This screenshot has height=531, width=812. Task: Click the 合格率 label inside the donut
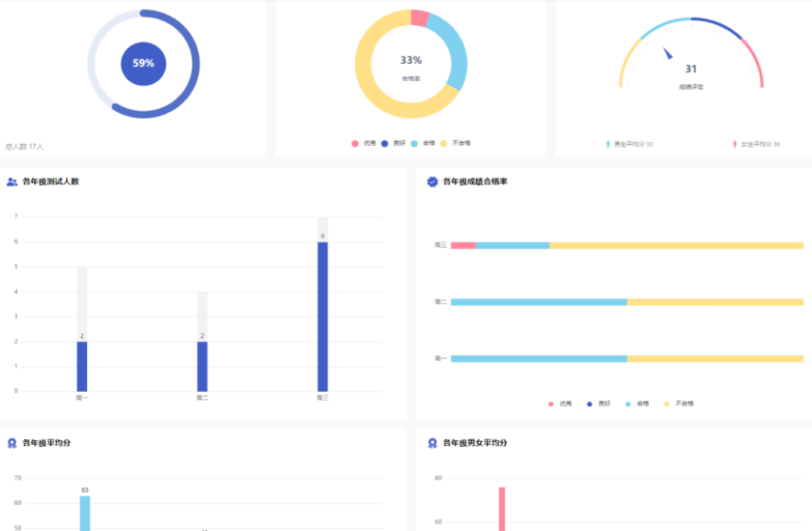coord(411,79)
